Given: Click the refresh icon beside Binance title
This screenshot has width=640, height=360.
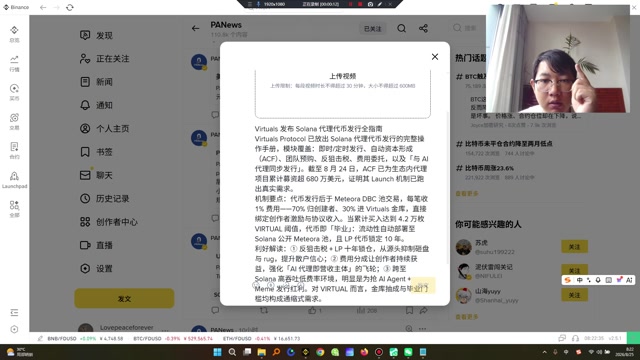Looking at the screenshot, I should tap(70, 7).
